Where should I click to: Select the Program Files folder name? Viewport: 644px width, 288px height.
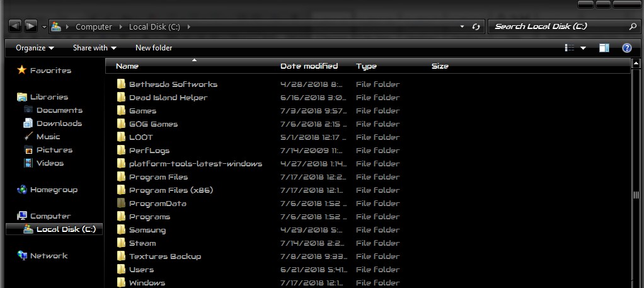[x=158, y=177]
